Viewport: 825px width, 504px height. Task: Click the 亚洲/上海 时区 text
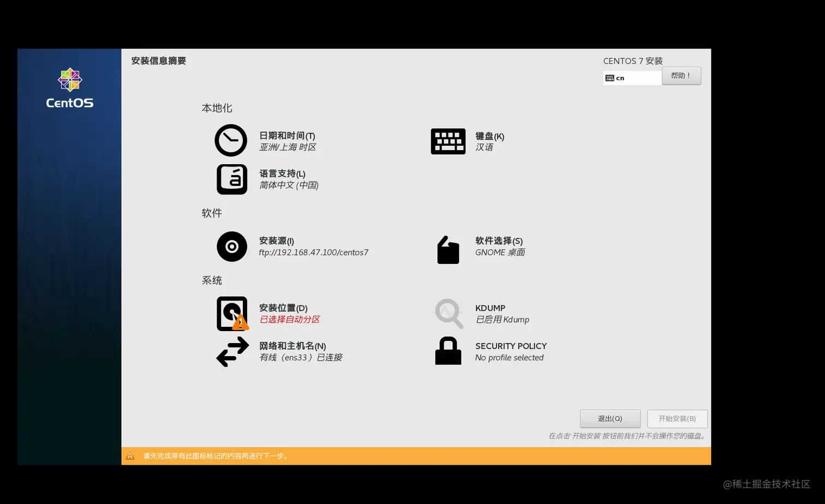288,147
